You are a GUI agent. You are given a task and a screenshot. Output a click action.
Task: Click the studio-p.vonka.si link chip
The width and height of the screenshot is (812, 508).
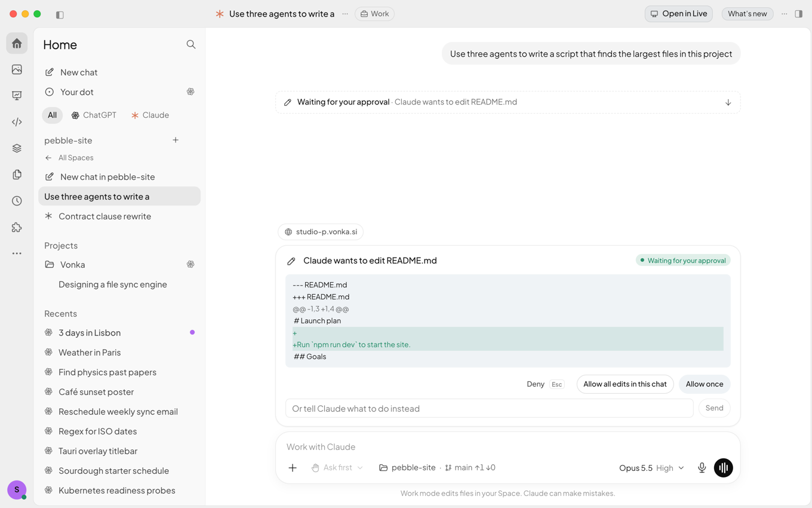click(x=321, y=232)
